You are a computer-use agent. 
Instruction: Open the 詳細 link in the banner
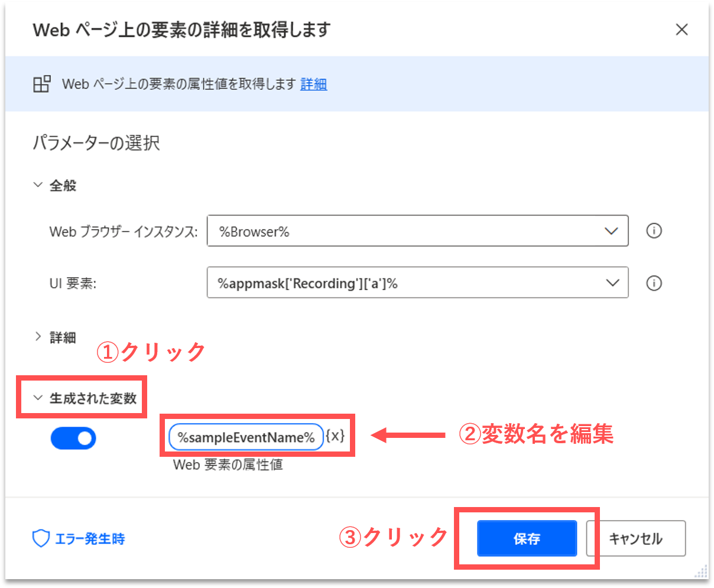click(313, 85)
